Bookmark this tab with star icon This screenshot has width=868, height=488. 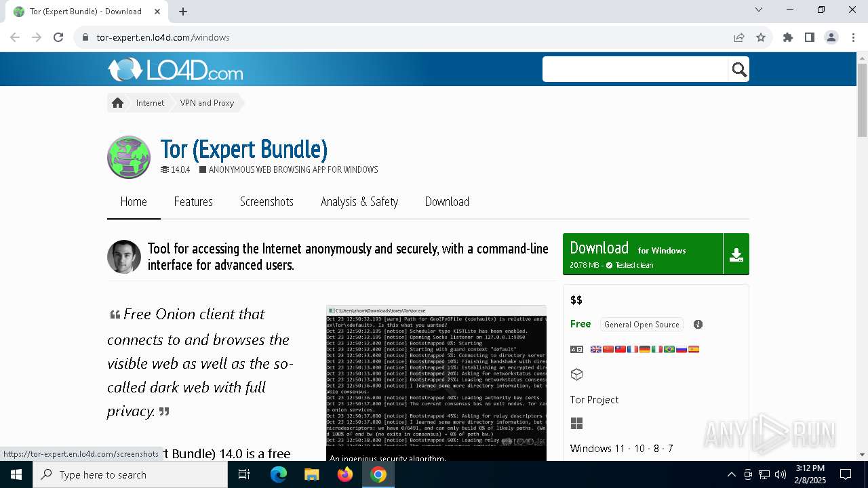click(x=761, y=37)
